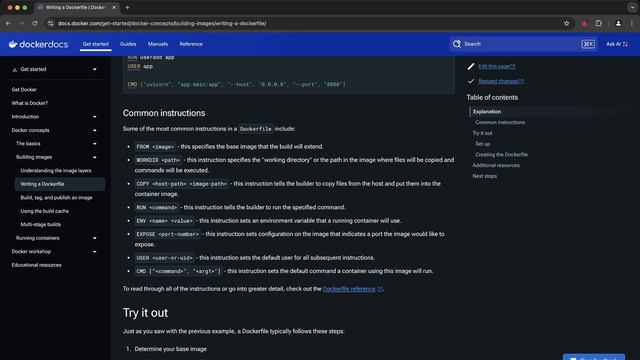Click the search magnifier icon
This screenshot has height=360, width=640.
(457, 44)
